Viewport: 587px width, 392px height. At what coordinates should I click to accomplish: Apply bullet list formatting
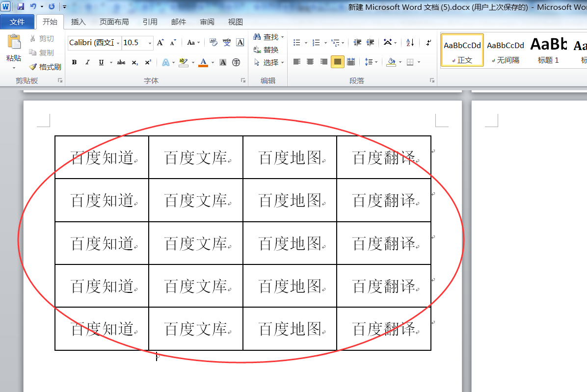click(x=297, y=43)
